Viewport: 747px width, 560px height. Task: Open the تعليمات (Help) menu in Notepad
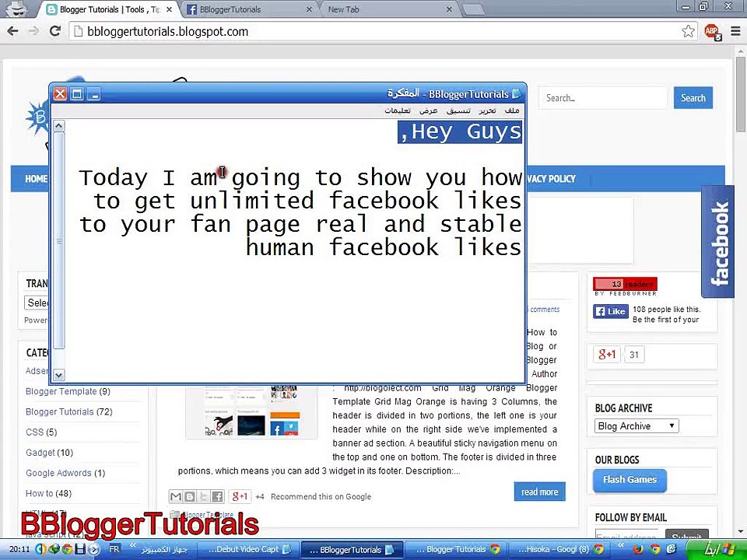pyautogui.click(x=398, y=110)
